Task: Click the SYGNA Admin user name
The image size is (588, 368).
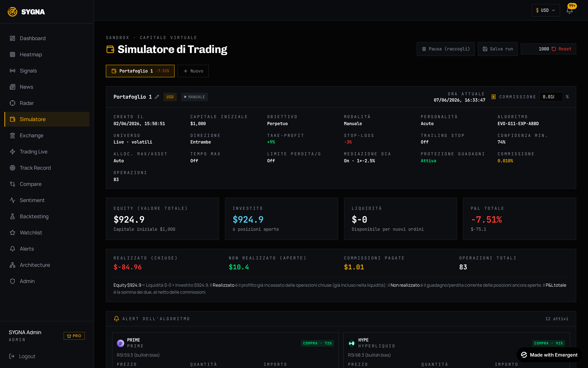Action: [x=25, y=332]
